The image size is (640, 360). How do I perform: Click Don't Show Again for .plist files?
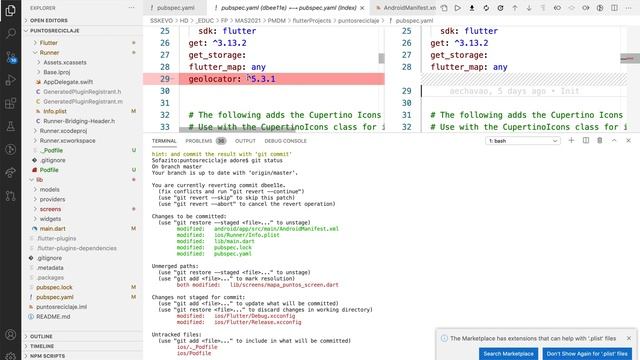(x=587, y=354)
